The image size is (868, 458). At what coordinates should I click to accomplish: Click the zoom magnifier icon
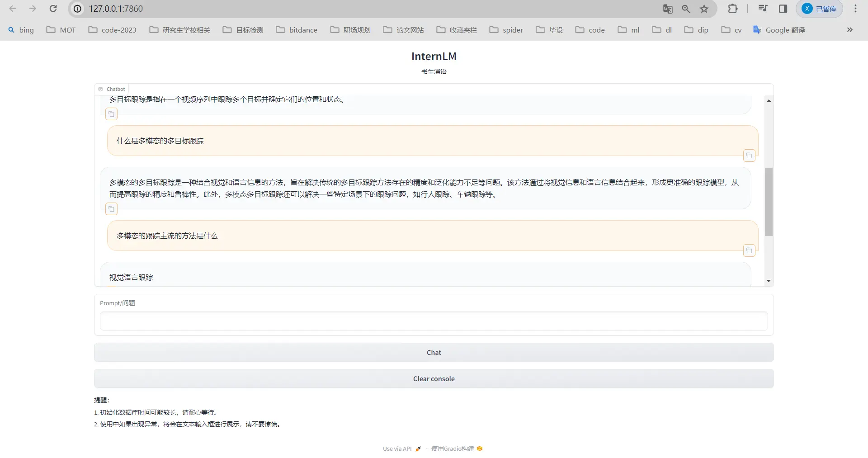686,9
